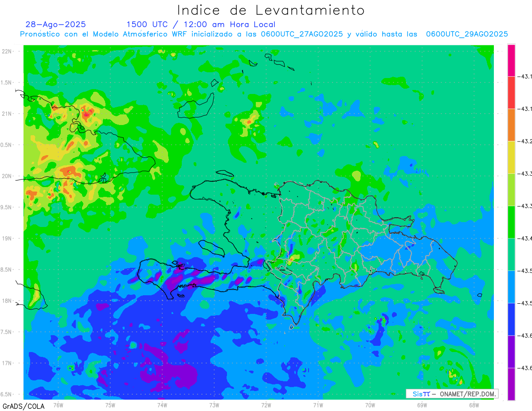Select the orange legend color swatch
This screenshot has height=411, width=532.
pyautogui.click(x=511, y=125)
